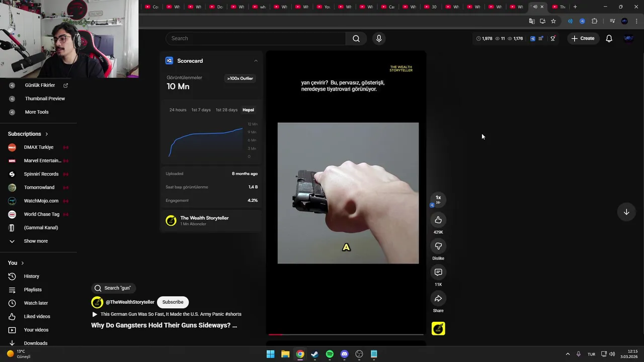The width and height of the screenshot is (644, 362).
Task: Pause the Short by clicking the video
Action: [346, 193]
